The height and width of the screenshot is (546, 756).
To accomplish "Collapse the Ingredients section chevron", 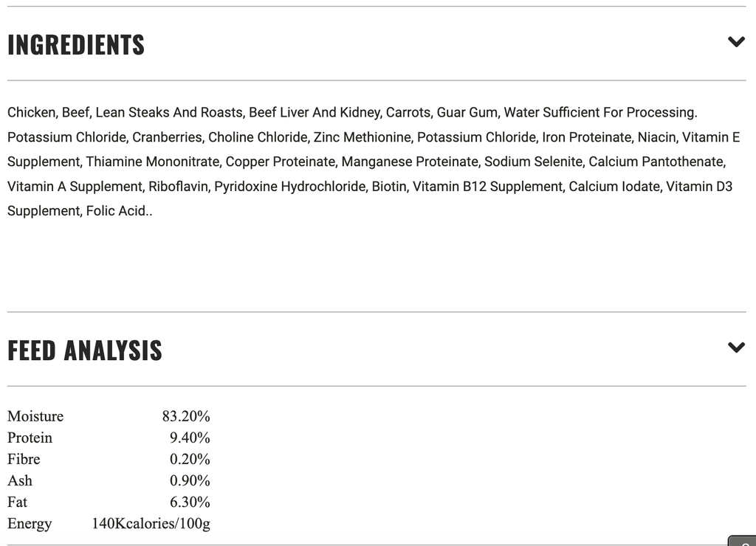I will click(x=736, y=42).
